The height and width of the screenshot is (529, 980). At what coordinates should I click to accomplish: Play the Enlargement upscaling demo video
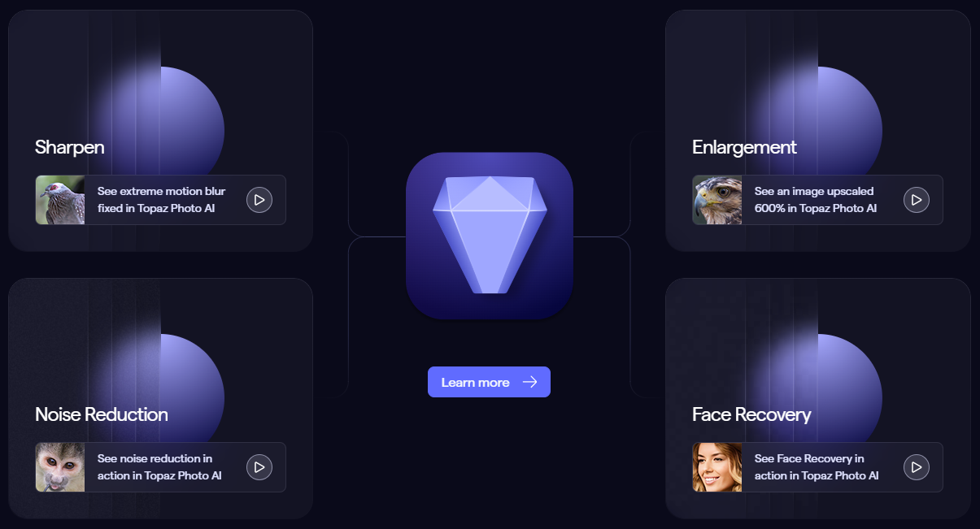[917, 200]
